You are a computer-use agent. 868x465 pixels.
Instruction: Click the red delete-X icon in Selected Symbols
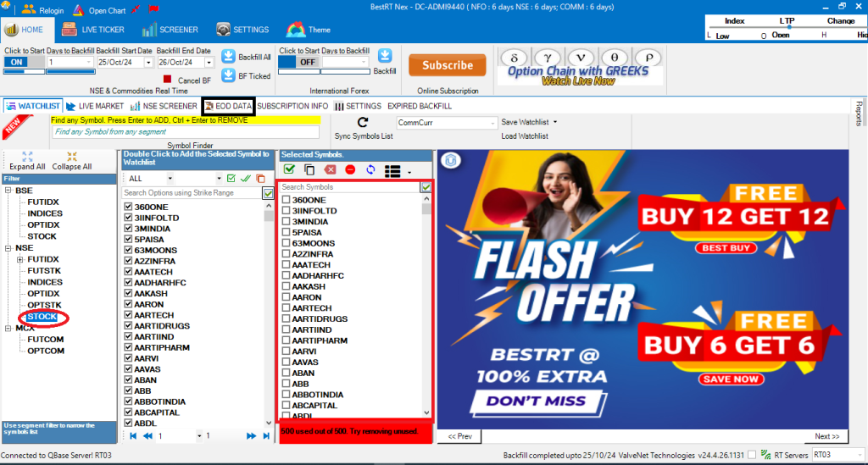330,169
